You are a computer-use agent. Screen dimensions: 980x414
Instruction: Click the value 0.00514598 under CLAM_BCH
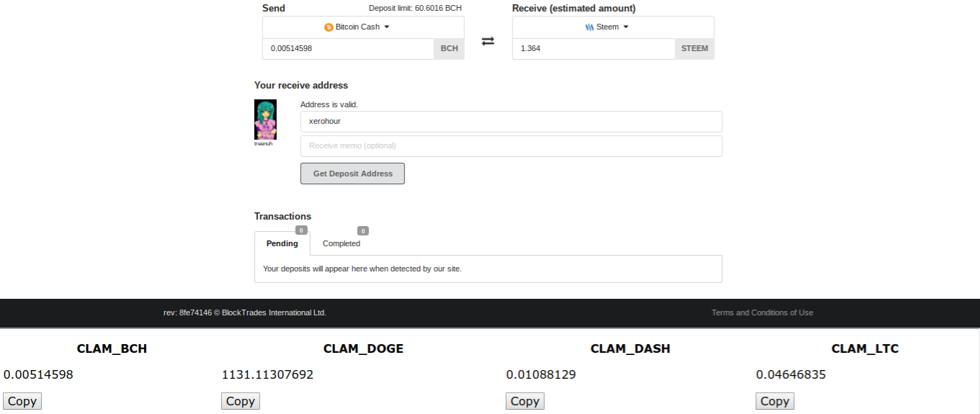38,374
